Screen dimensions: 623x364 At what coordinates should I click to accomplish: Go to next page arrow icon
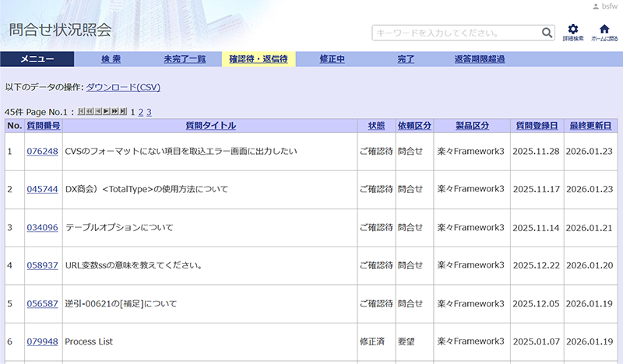coord(107,112)
